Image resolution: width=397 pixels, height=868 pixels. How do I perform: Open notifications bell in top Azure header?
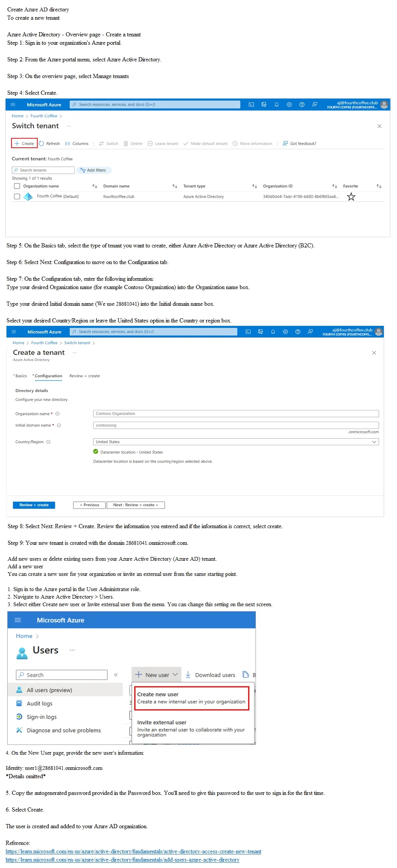pyautogui.click(x=276, y=105)
